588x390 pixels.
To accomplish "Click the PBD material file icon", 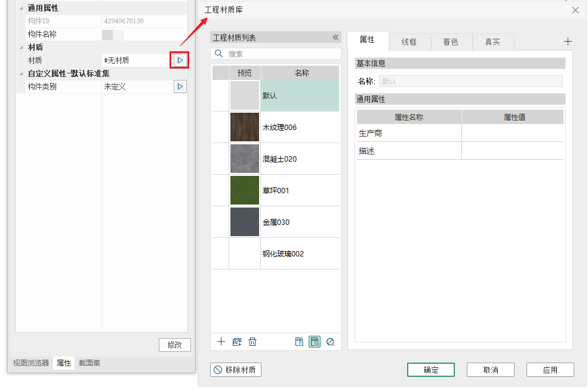I will pyautogui.click(x=299, y=342).
